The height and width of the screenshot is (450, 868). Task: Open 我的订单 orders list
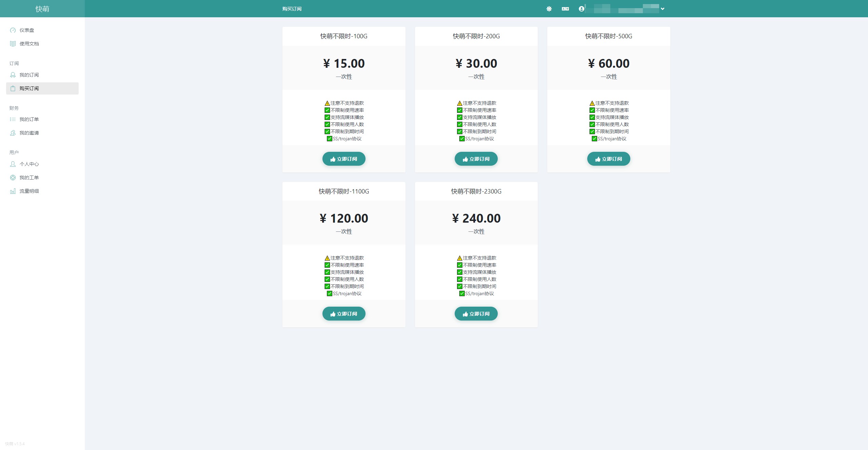[x=29, y=119]
